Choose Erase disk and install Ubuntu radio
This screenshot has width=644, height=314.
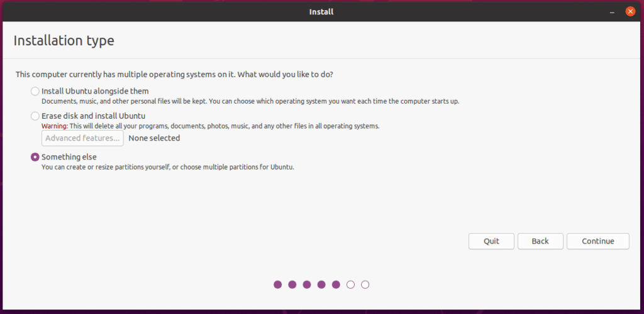[x=35, y=116]
